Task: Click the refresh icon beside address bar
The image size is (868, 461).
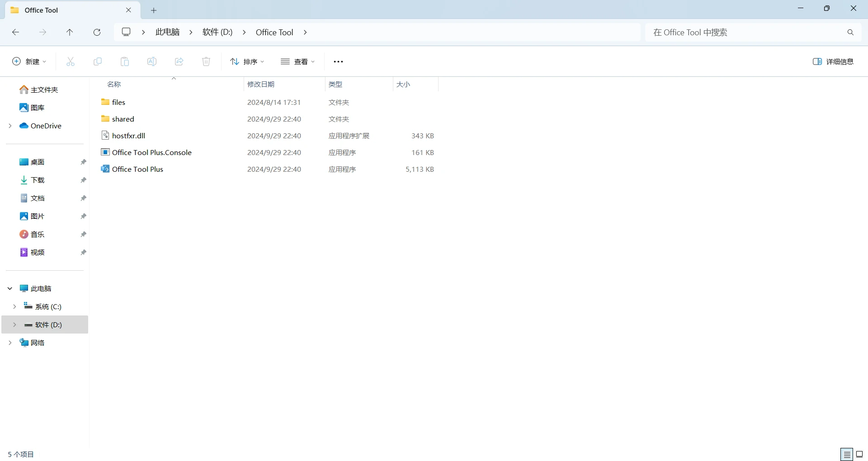Action: [x=97, y=32]
